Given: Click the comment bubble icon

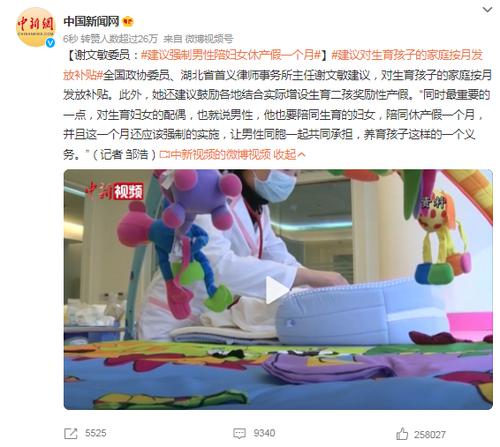Looking at the screenshot, I should tap(239, 433).
